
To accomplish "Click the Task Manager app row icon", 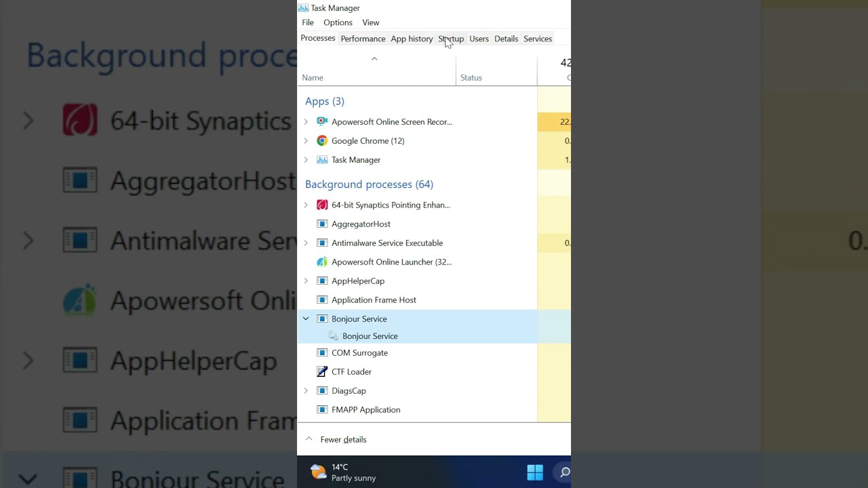I will 322,160.
